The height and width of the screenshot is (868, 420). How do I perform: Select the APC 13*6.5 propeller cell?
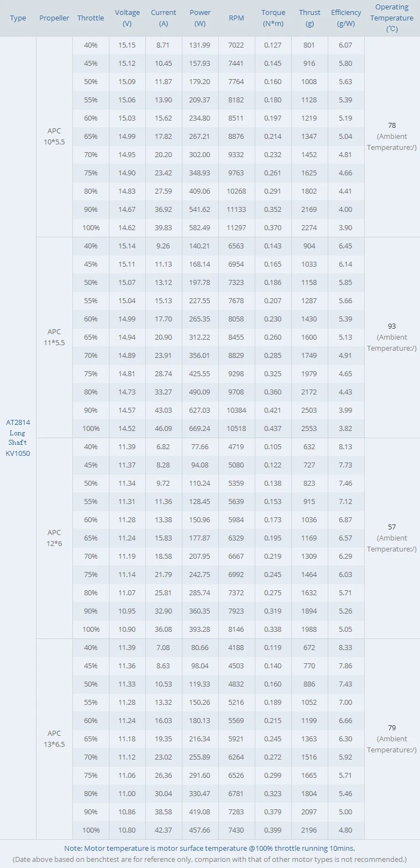click(x=54, y=739)
